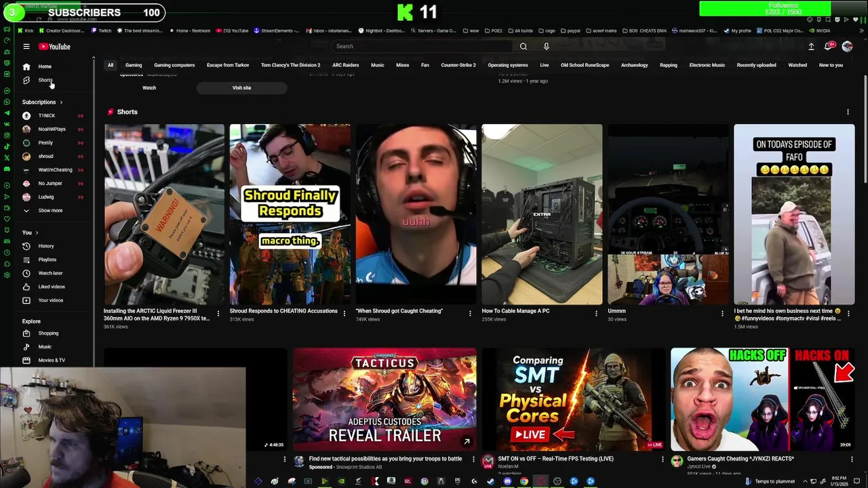Image resolution: width=868 pixels, height=488 pixels.
Task: Open the Discord icon in the taskbar
Action: click(507, 481)
